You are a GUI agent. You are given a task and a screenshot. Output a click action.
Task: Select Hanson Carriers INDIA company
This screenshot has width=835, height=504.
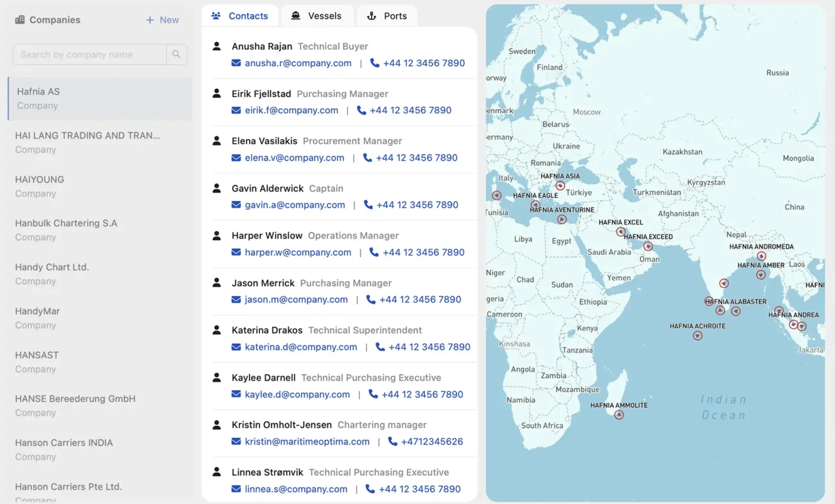100,449
